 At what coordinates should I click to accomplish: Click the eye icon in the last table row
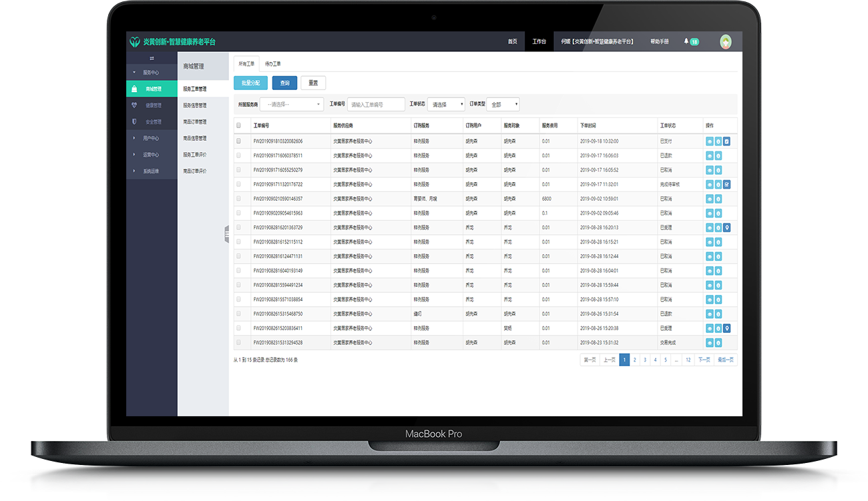click(709, 342)
